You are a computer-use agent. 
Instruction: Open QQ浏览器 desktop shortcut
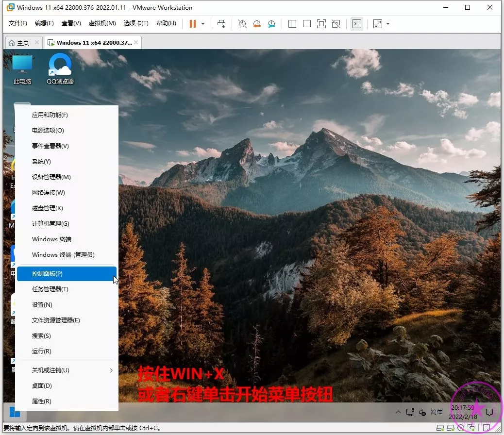(60, 69)
